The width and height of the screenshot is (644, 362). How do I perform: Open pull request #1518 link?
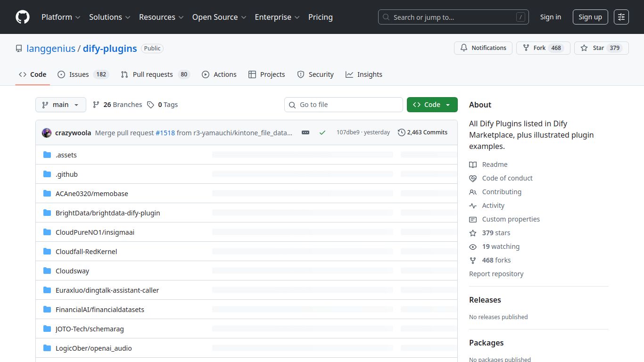pos(165,132)
